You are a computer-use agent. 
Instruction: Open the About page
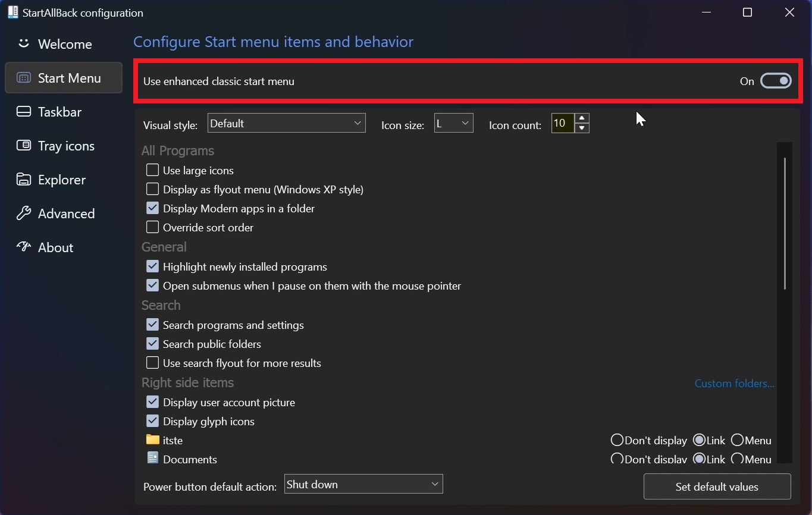point(55,247)
